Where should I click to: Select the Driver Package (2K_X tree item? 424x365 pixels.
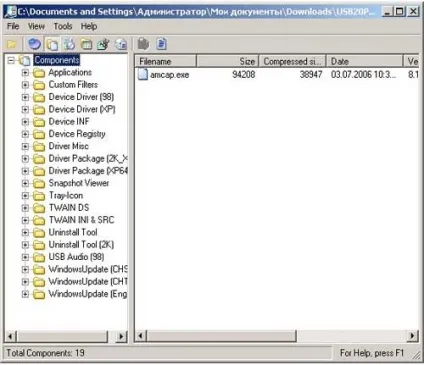88,159
